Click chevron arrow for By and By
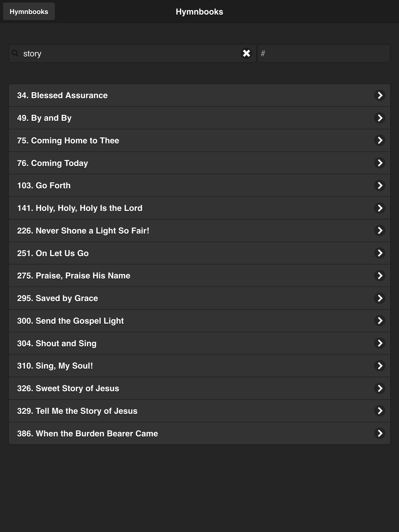Screen dimensions: 399x532 click(x=380, y=118)
